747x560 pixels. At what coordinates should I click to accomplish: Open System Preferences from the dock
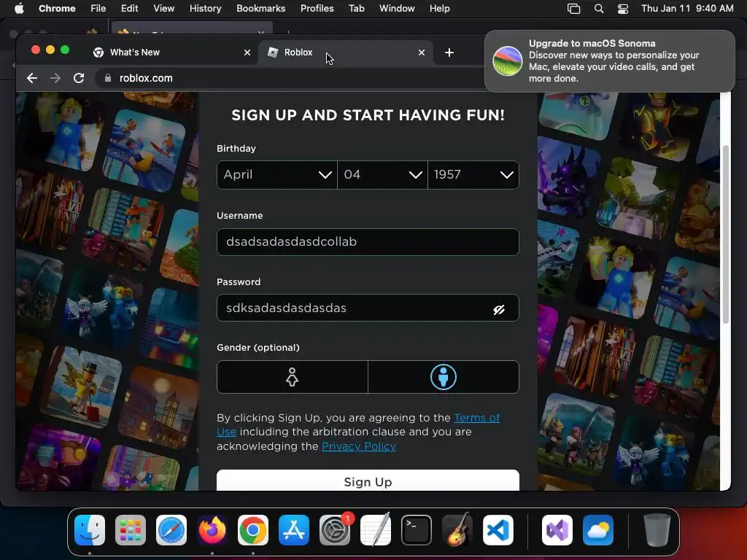pyautogui.click(x=335, y=530)
